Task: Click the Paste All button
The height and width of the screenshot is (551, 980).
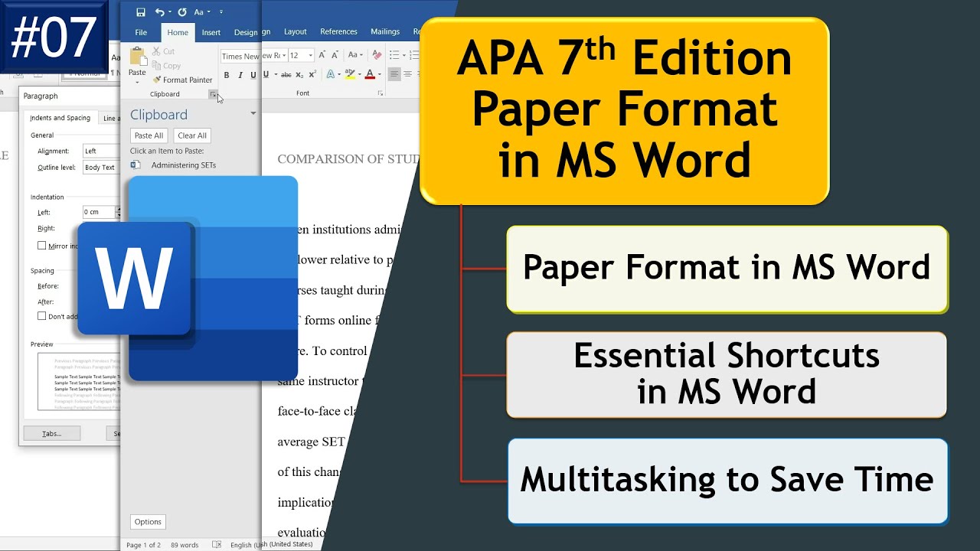Action: click(149, 135)
